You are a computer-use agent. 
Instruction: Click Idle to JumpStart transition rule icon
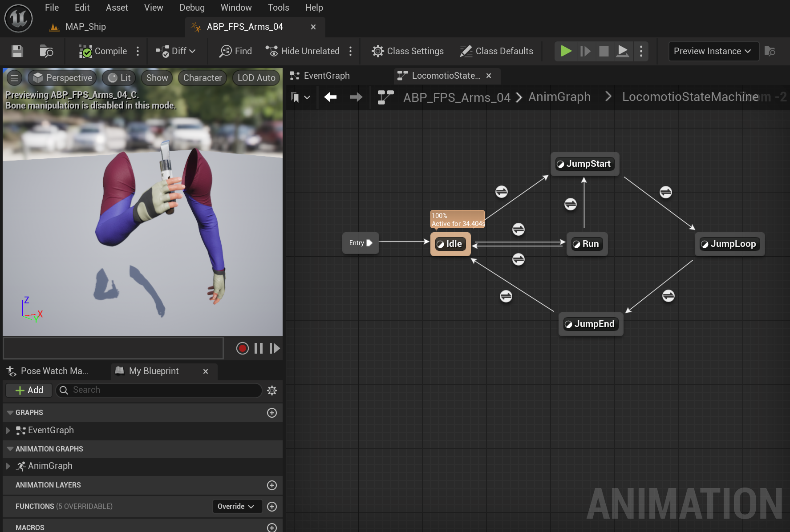coord(502,192)
